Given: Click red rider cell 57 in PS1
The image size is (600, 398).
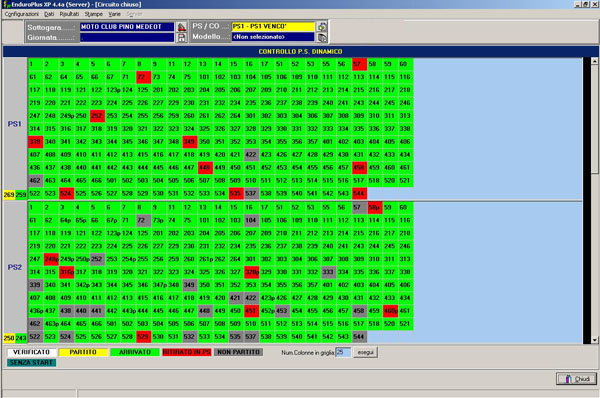Looking at the screenshot, I should (x=360, y=64).
